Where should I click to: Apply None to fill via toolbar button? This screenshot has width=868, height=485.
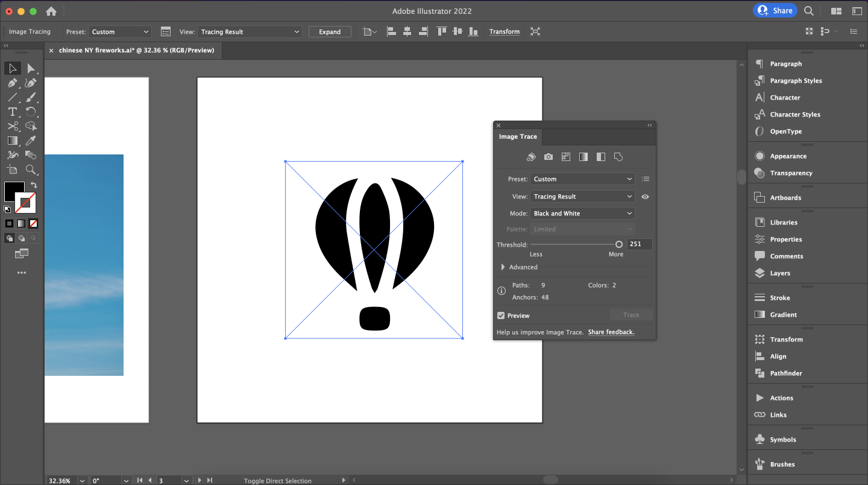33,223
